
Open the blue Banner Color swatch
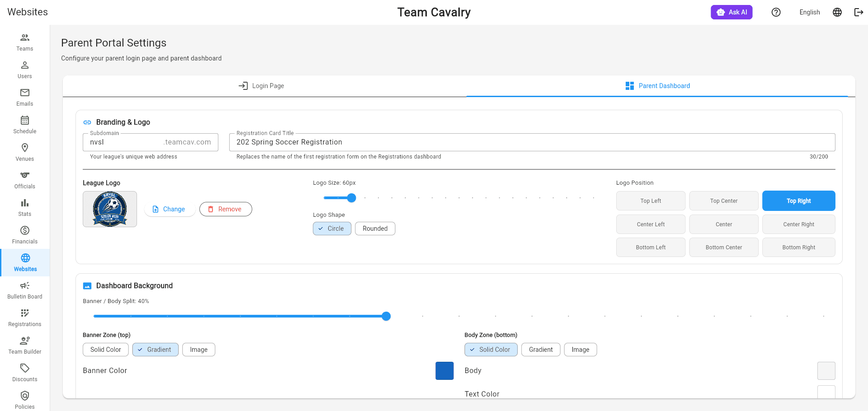click(444, 371)
